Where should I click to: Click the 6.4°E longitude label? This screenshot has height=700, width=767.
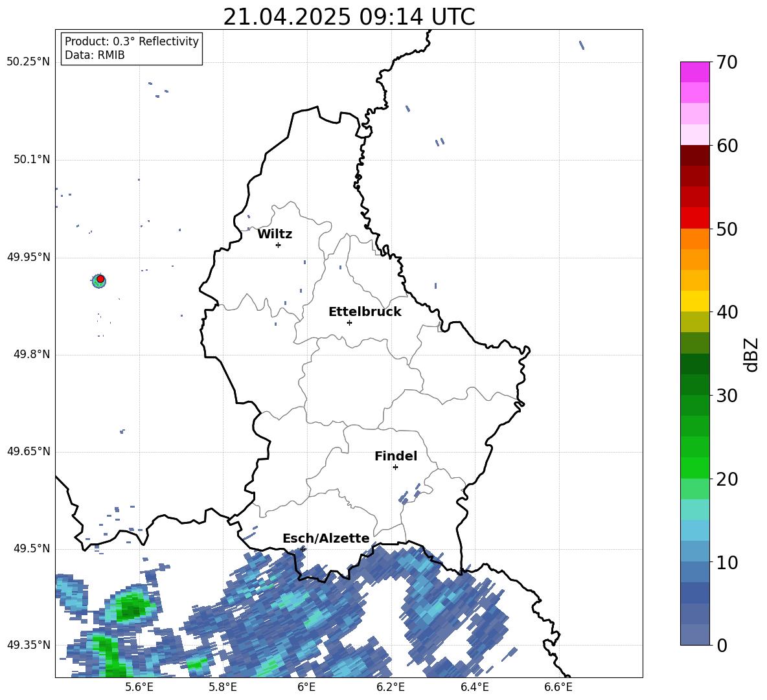click(474, 687)
